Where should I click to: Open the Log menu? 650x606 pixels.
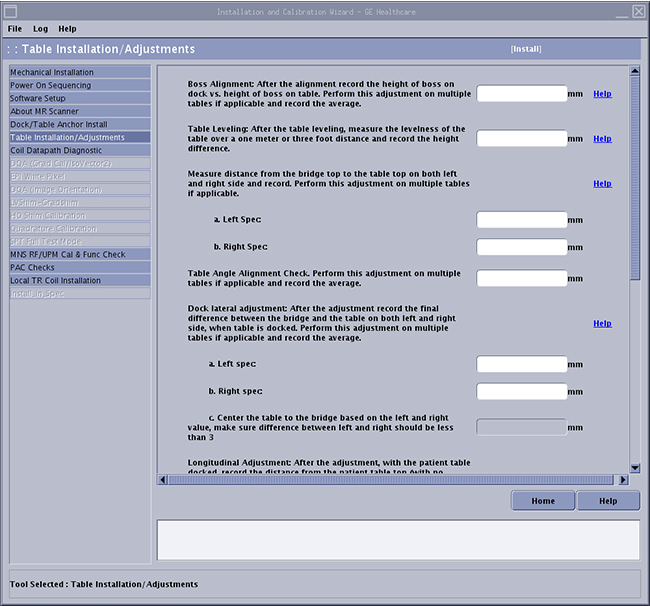tap(40, 29)
